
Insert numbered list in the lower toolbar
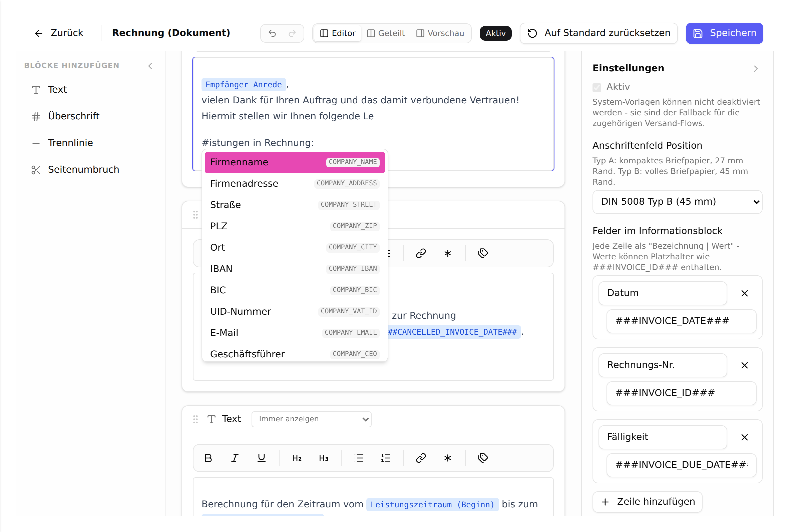tap(386, 458)
